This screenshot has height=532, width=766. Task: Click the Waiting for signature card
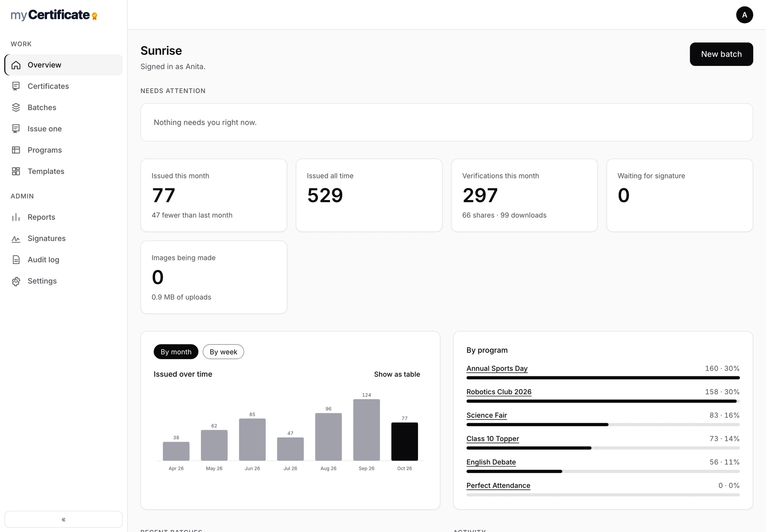[x=679, y=195]
